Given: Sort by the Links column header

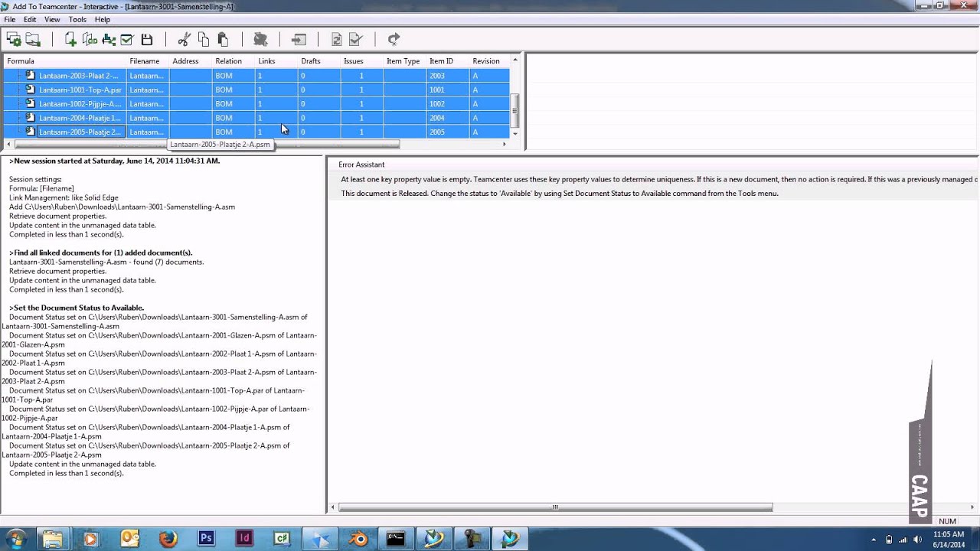Looking at the screenshot, I should click(276, 61).
